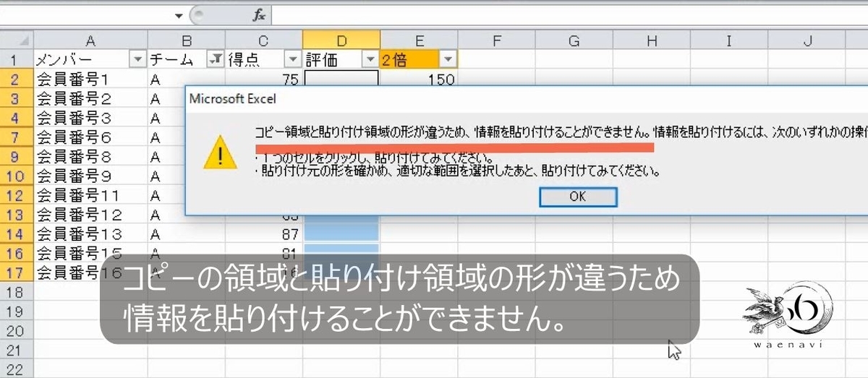
Task: Select row 2 header
Action: [17, 80]
